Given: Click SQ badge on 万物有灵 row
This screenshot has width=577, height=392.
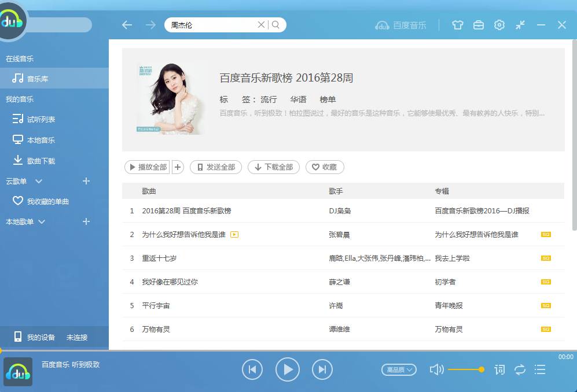Looking at the screenshot, I should 546,329.
